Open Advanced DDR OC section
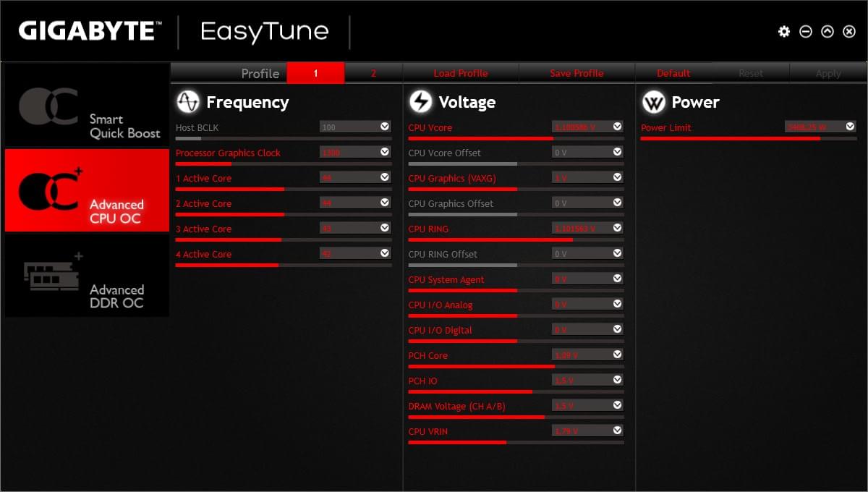Viewport: 868px width, 492px height. pyautogui.click(x=87, y=275)
